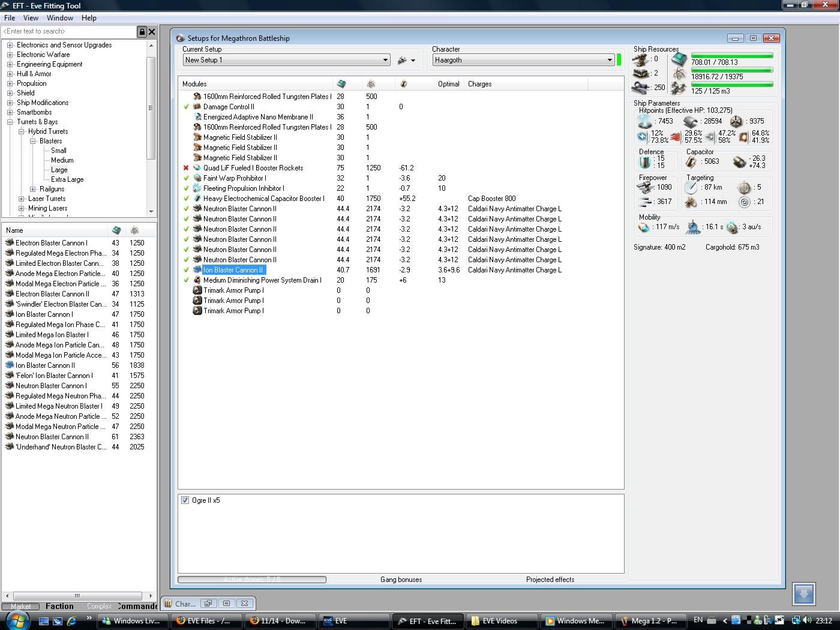Open the setup options arrow menu
This screenshot has width=840, height=630.
pos(413,61)
